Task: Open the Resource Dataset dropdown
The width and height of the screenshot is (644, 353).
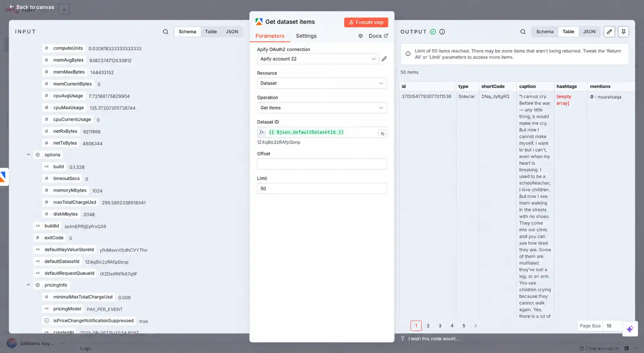Action: (x=322, y=83)
